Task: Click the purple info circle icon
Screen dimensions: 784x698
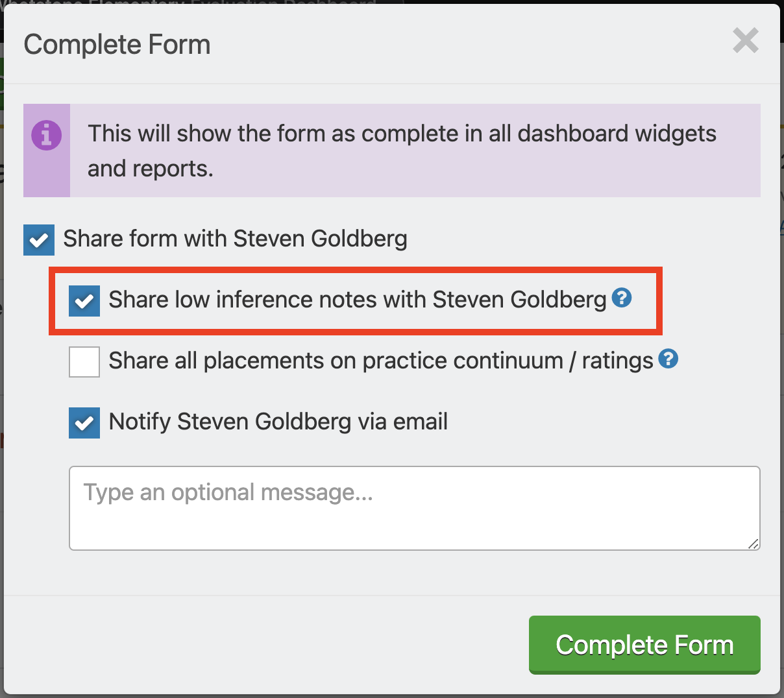Action: (x=47, y=136)
